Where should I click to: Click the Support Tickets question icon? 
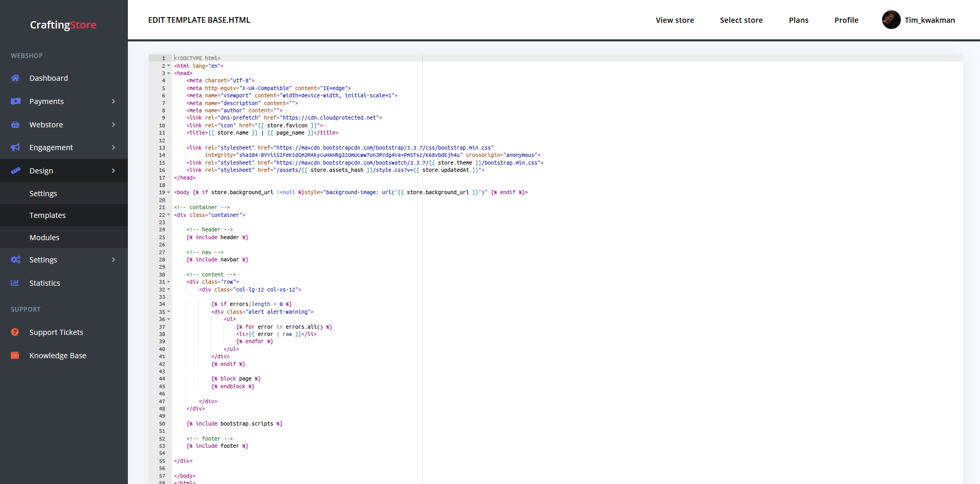15,332
